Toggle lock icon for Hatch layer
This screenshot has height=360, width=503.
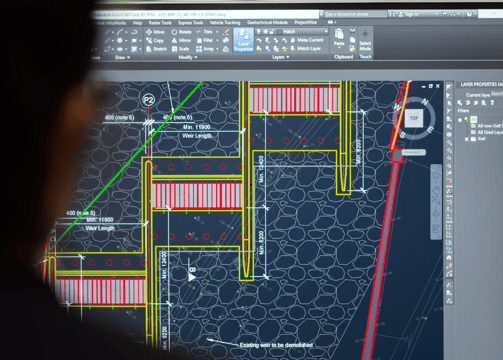click(x=272, y=32)
